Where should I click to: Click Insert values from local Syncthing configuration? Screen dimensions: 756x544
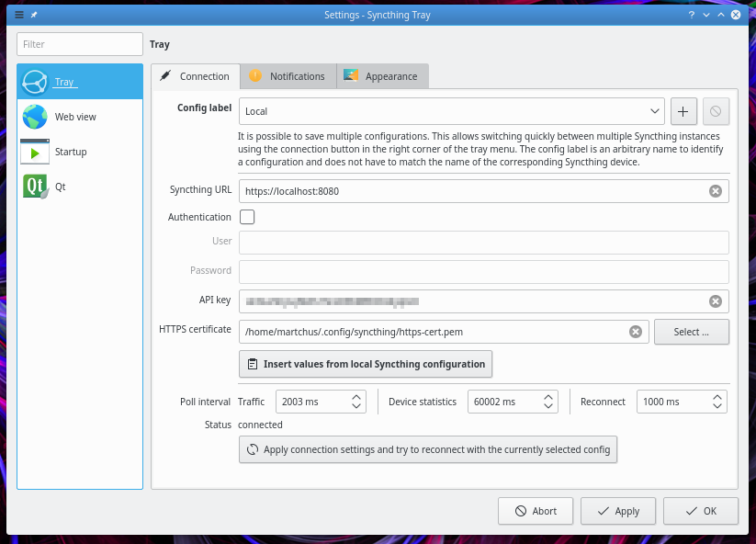click(x=366, y=364)
